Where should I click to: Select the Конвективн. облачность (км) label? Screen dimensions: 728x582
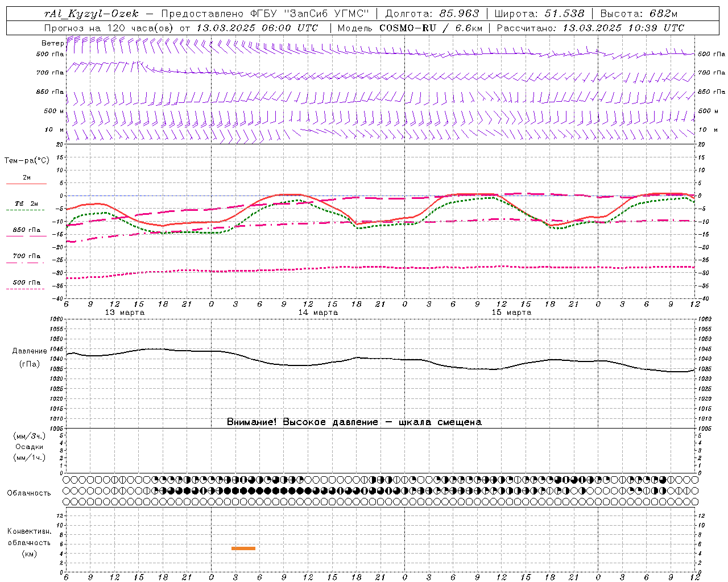(x=29, y=542)
